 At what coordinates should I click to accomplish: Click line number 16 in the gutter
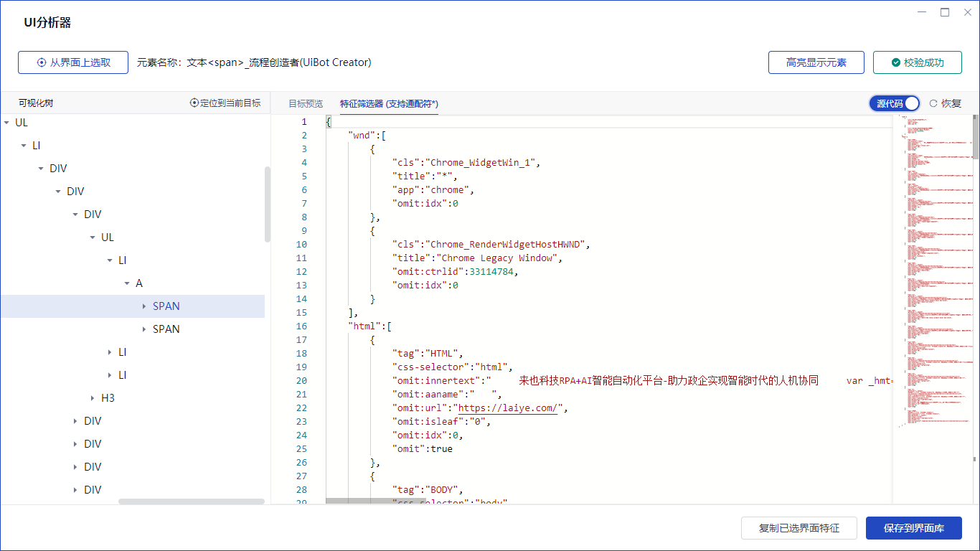(301, 326)
